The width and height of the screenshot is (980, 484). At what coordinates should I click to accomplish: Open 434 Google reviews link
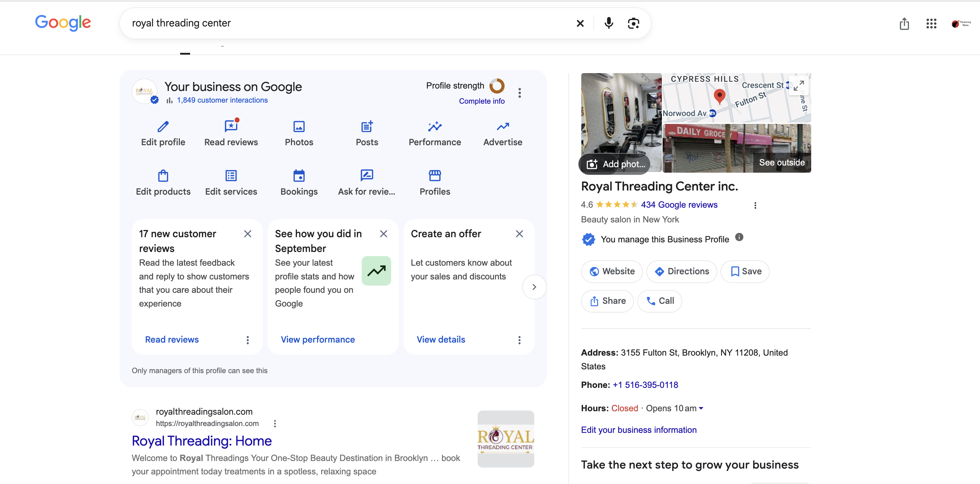[x=679, y=205]
